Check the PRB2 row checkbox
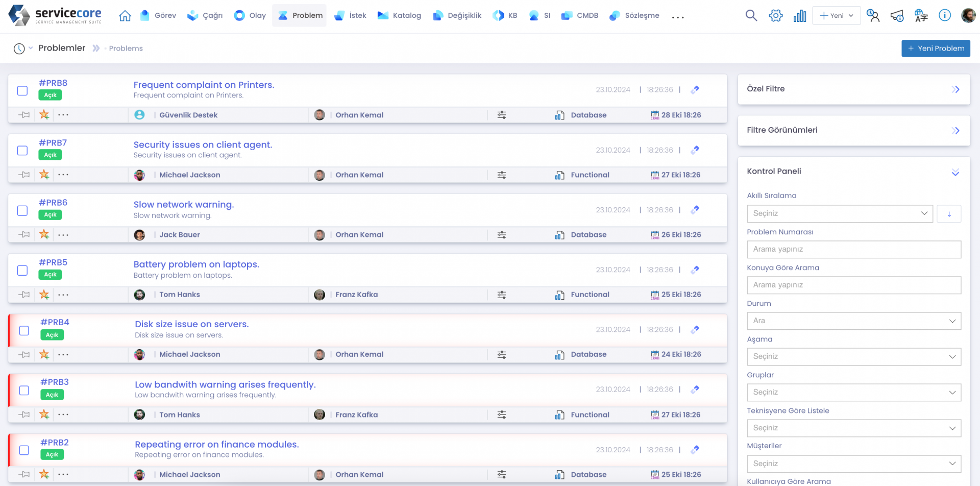This screenshot has width=980, height=486. pos(24,450)
